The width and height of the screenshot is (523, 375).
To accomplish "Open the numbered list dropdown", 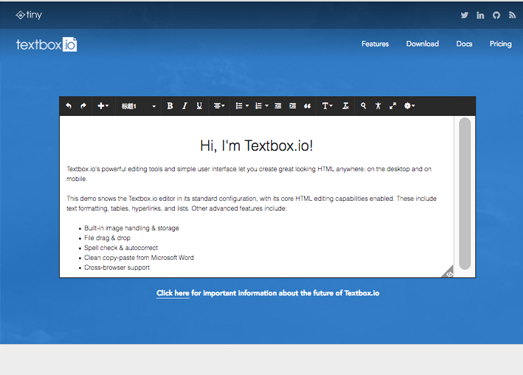I will point(262,106).
